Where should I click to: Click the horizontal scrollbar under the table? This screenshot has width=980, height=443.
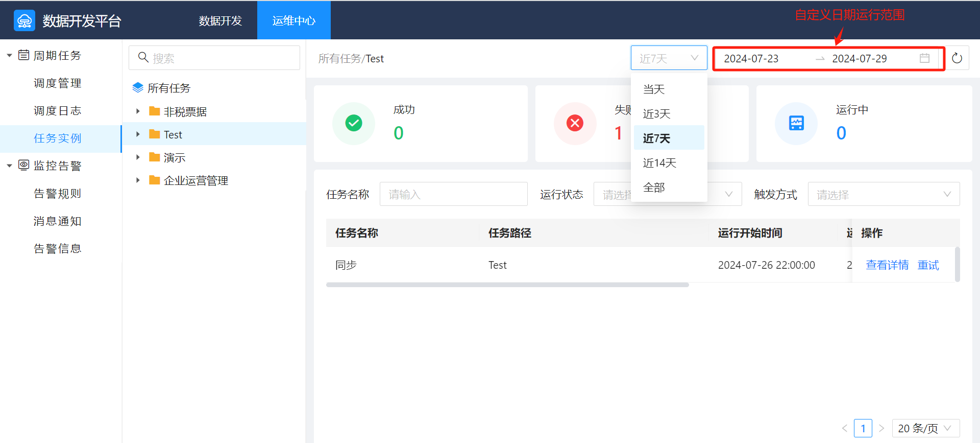click(x=507, y=285)
